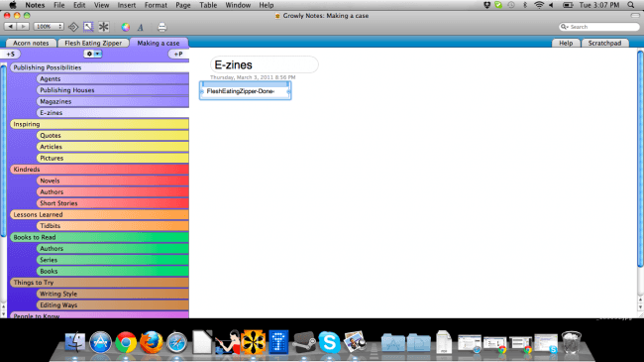Select the Books to Read section
Viewport: 644px width, 362px height.
pos(99,237)
